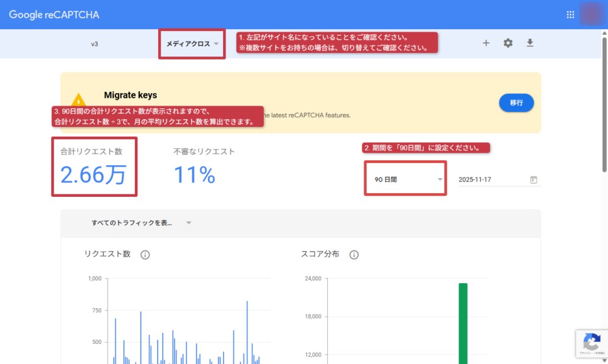The image size is (608, 364).
Task: Expand the すべてのトラフィックを表... filter dropdown
Action: click(141, 223)
